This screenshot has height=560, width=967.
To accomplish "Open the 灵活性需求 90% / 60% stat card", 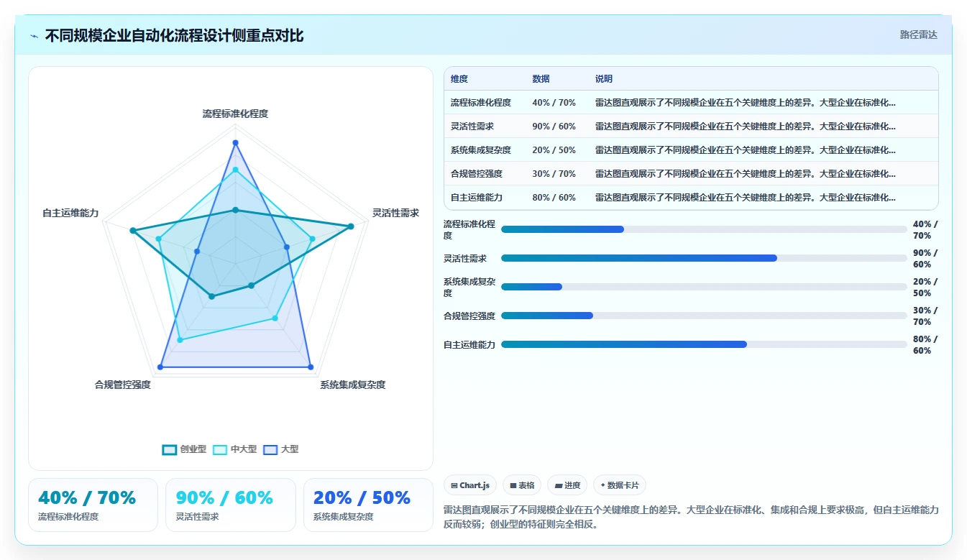I will click(x=231, y=505).
